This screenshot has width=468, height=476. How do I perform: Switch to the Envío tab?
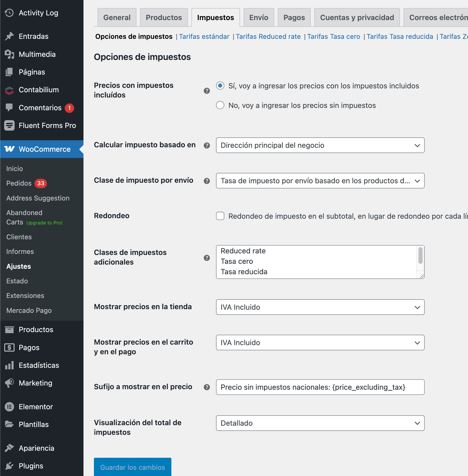tap(259, 17)
